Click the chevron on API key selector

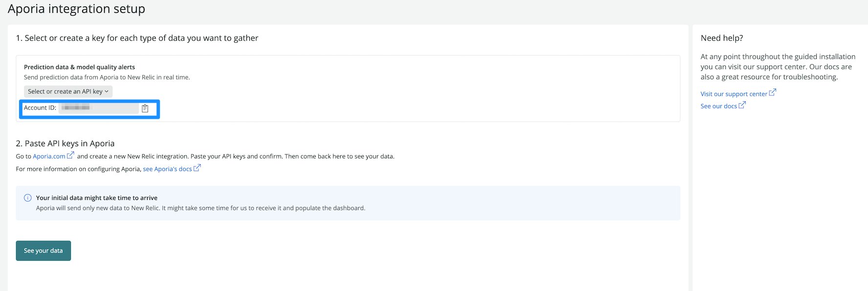[107, 91]
